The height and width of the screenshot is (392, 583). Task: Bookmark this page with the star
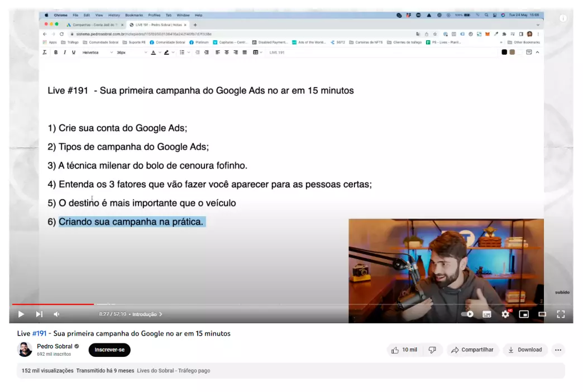[435, 34]
